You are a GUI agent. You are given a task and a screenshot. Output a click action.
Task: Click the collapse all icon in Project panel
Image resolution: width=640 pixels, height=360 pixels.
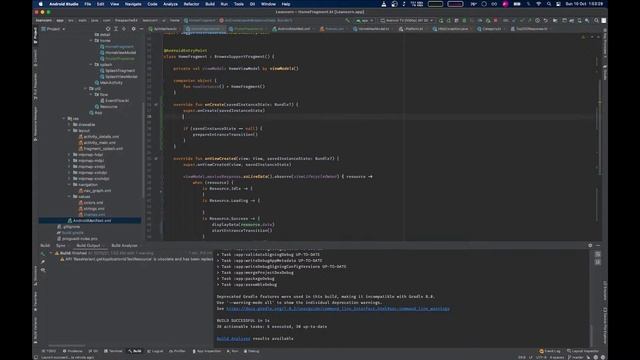(124, 29)
